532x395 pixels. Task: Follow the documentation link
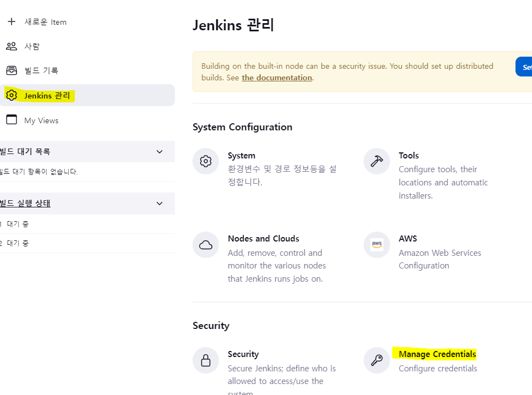tap(277, 78)
